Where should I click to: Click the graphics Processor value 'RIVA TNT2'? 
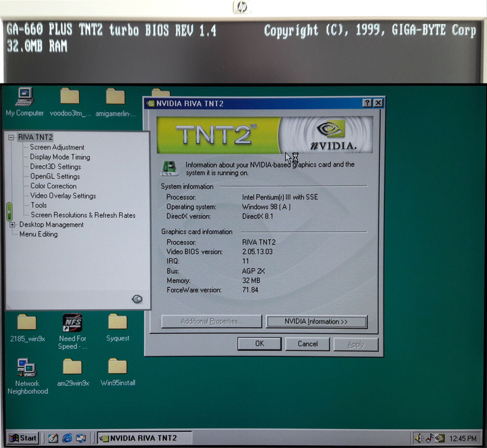coord(259,242)
